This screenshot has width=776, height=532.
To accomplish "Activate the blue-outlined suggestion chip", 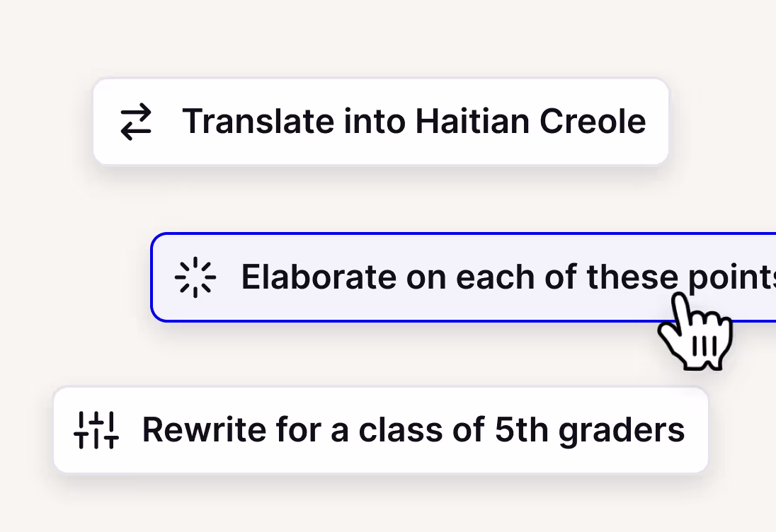I will point(463,277).
